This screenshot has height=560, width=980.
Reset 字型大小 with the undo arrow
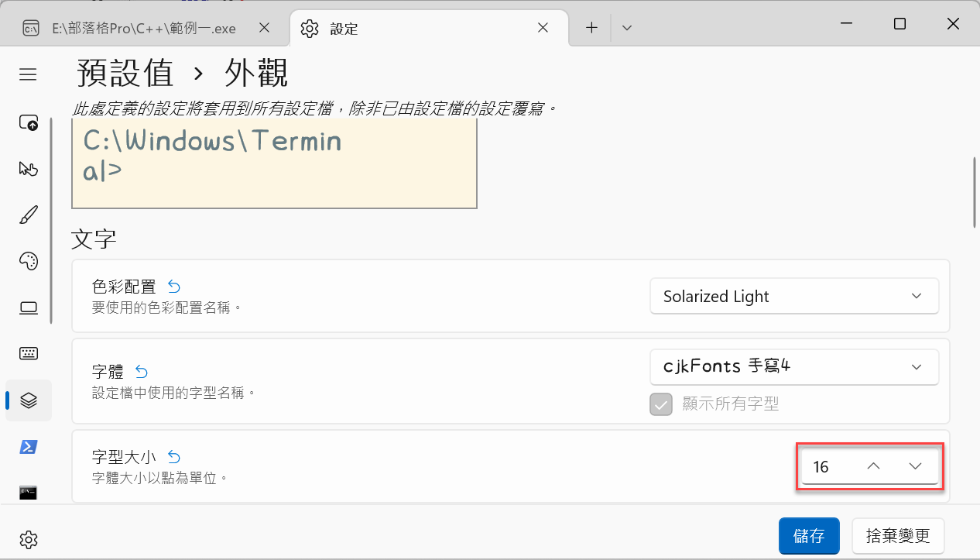click(x=173, y=457)
